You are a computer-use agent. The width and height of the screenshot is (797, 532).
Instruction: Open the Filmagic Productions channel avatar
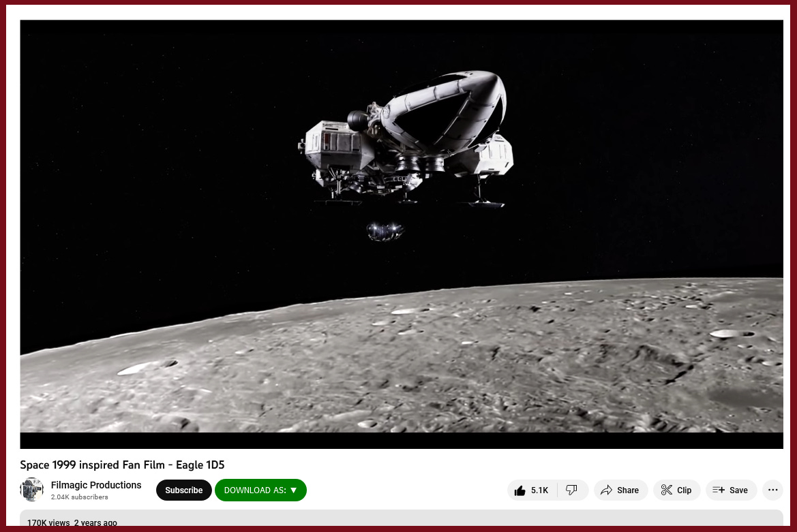click(31, 489)
